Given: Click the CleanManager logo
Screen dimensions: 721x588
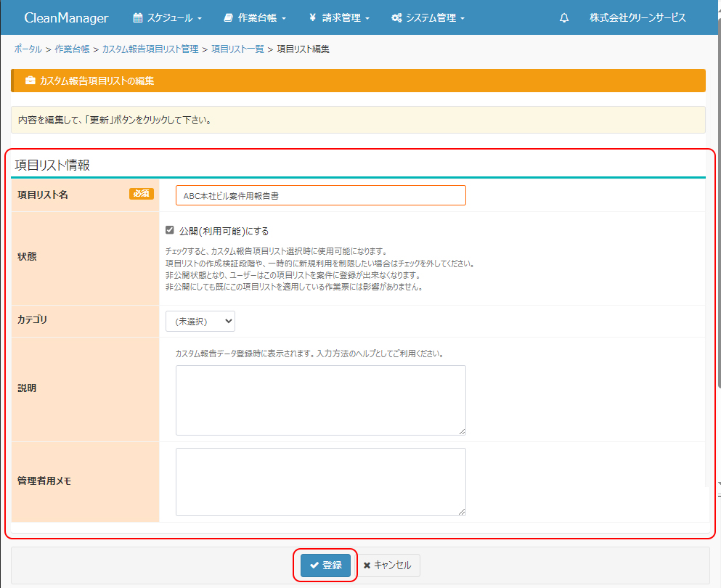Looking at the screenshot, I should [x=66, y=18].
